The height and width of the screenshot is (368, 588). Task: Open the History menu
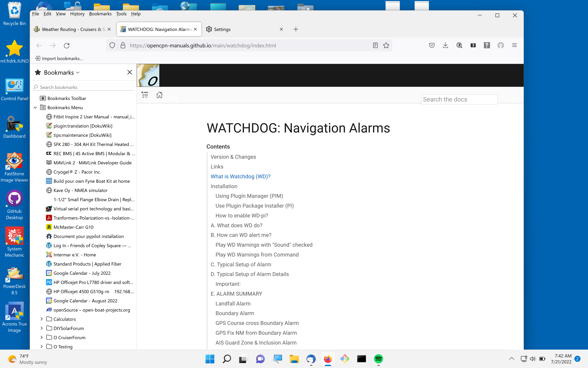pyautogui.click(x=77, y=14)
